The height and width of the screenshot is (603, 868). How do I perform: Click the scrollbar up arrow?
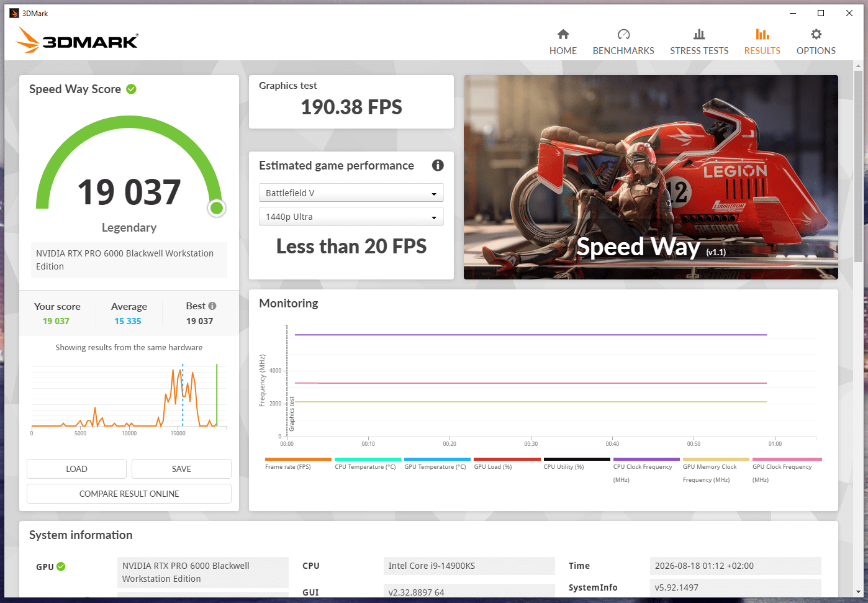[859, 65]
